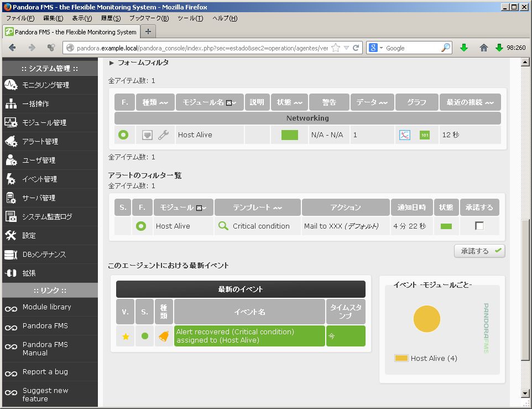Screen dimensions: 532x409
Task: Open the ブックマーク menu
Action: point(149,18)
